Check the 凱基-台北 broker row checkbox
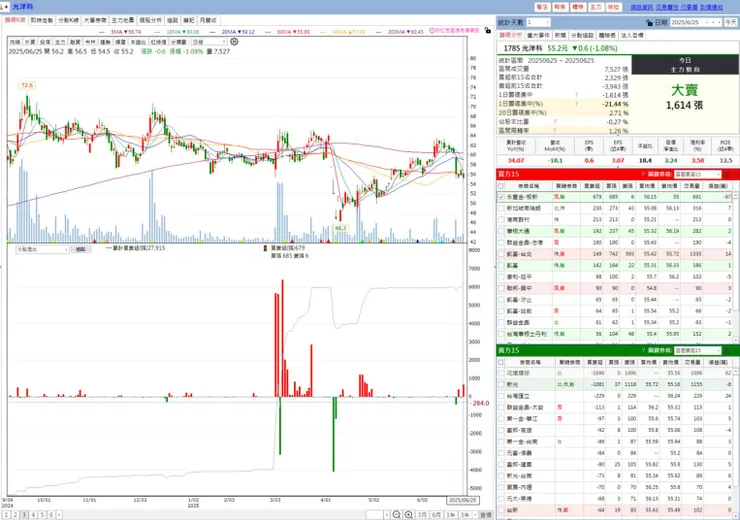 coord(501,254)
